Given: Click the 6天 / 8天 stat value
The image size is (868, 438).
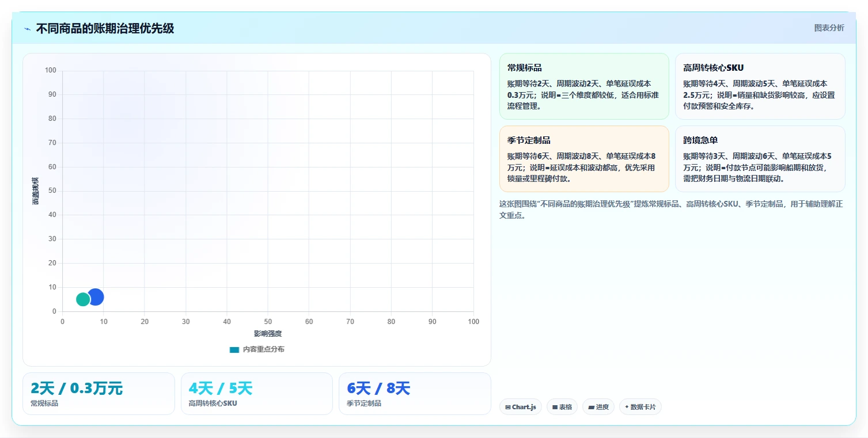Looking at the screenshot, I should (378, 389).
